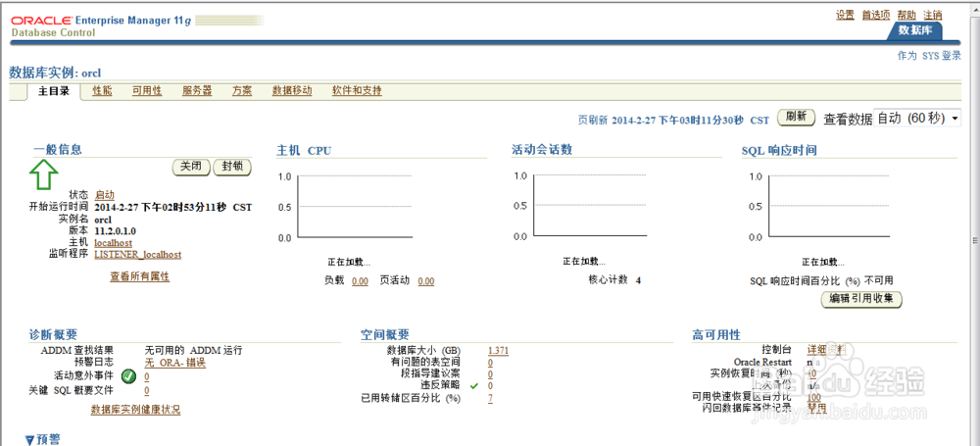Click the 帮助 link

(x=906, y=15)
